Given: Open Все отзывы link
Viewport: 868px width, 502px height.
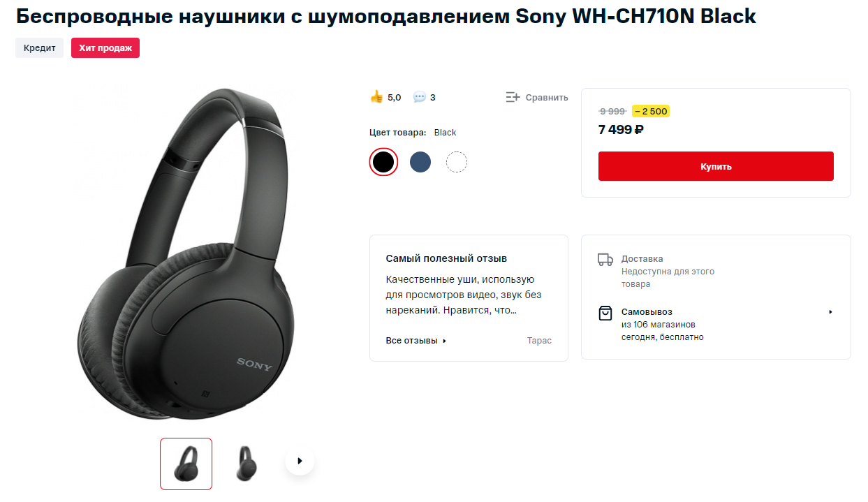Looking at the screenshot, I should (x=411, y=341).
